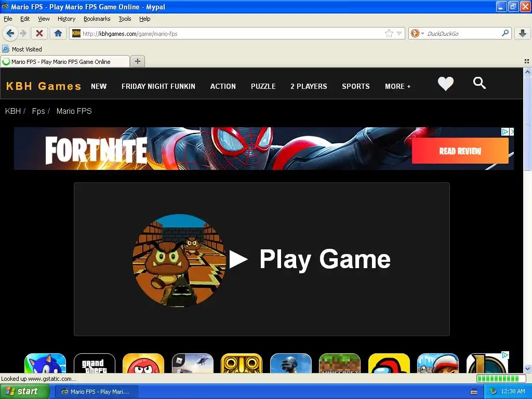Click the green page loading progress bar
Viewport: 532px width, 399px height.
point(501,378)
